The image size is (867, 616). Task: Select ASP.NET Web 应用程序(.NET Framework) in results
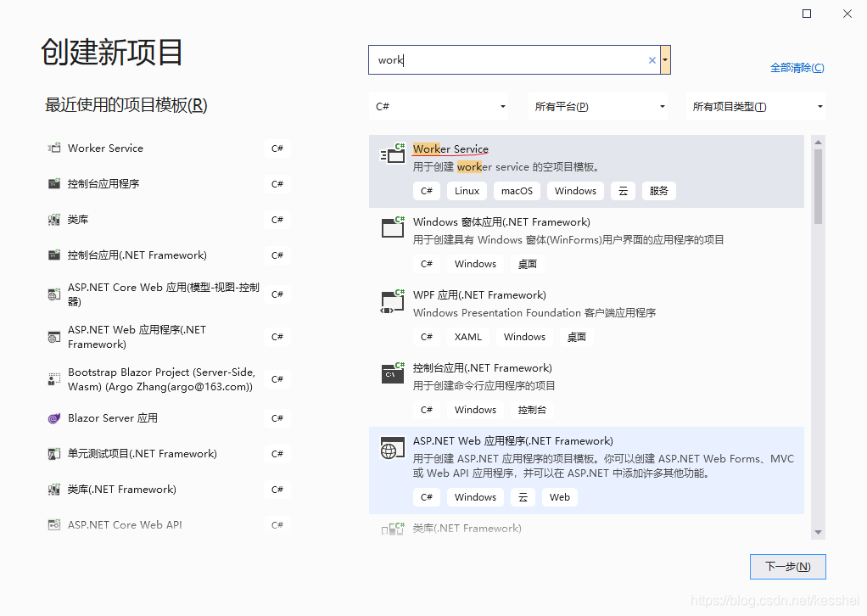coord(586,471)
